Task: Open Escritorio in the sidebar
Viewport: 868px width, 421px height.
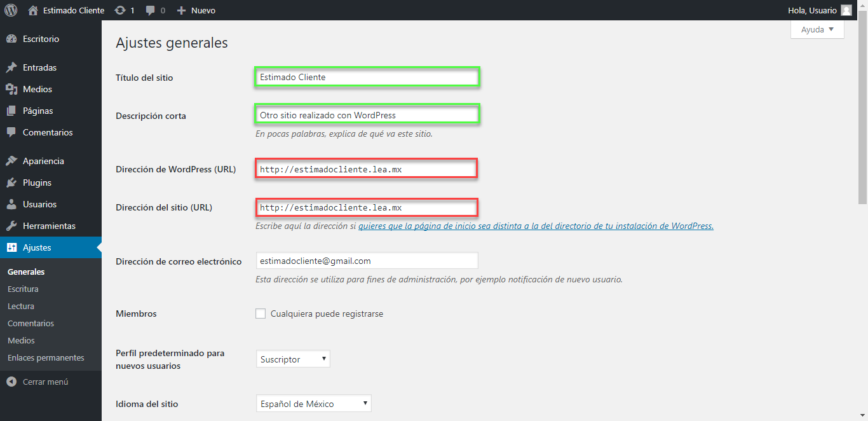Action: pyautogui.click(x=51, y=39)
